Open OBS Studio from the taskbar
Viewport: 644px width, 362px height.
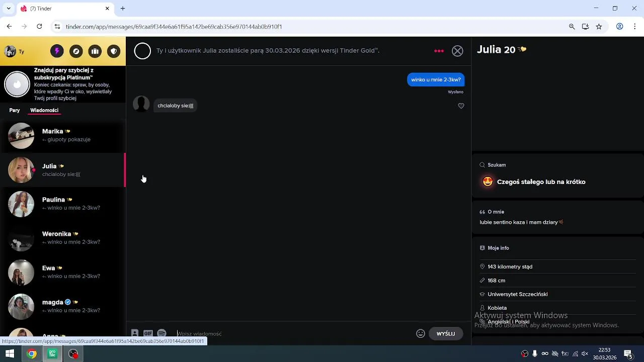click(73, 354)
